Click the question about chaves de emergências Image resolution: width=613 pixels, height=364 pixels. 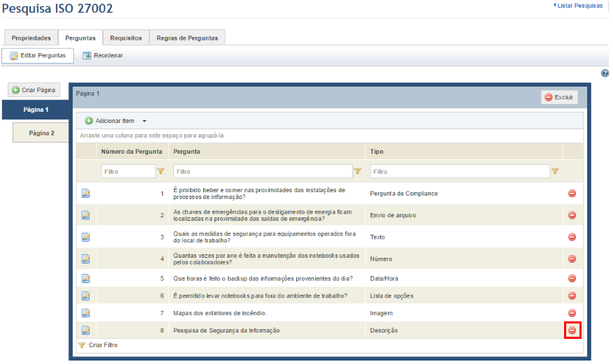[x=262, y=215]
